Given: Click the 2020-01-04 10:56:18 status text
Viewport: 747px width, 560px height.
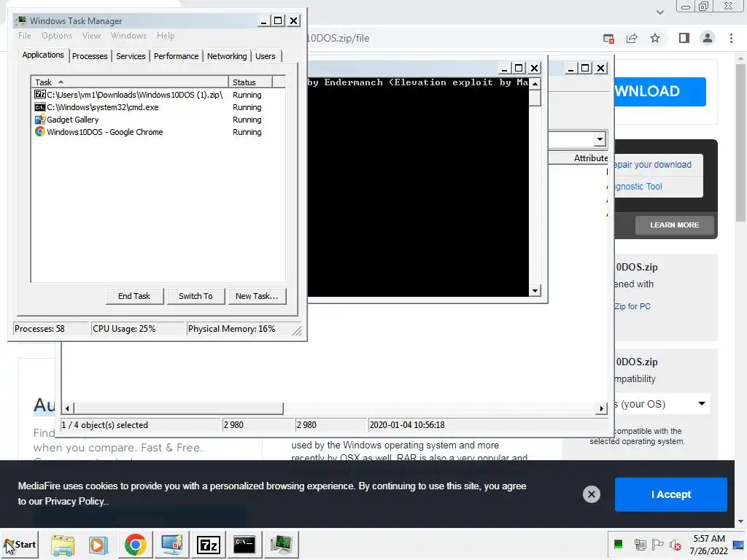Looking at the screenshot, I should (407, 425).
